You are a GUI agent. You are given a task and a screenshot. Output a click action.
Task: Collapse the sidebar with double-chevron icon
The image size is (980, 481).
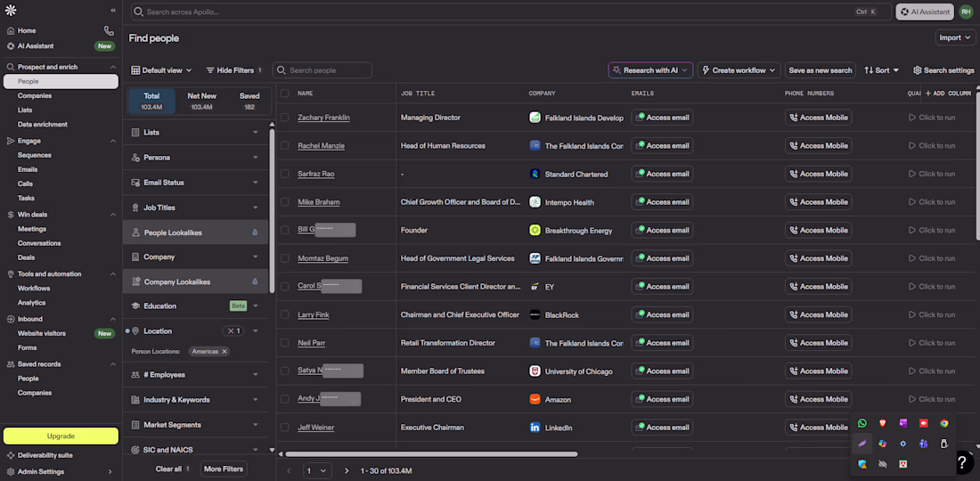click(113, 10)
